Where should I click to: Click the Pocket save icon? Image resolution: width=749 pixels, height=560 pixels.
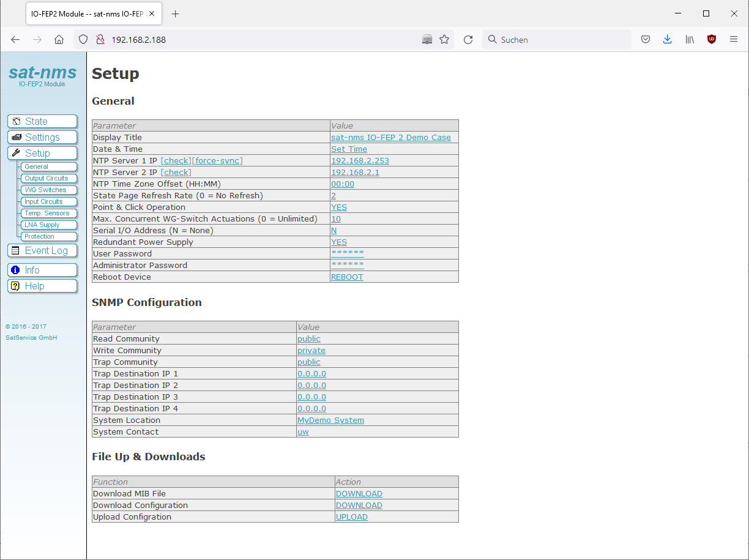pyautogui.click(x=645, y=40)
